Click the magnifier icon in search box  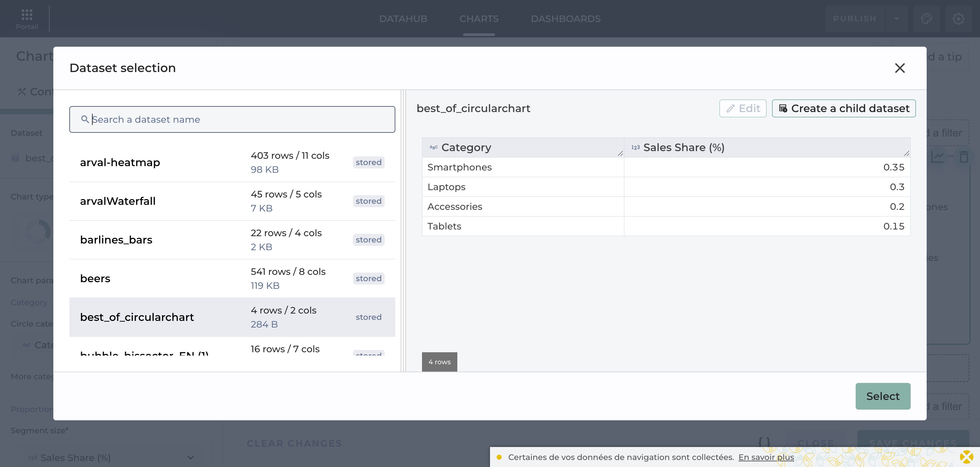[85, 119]
